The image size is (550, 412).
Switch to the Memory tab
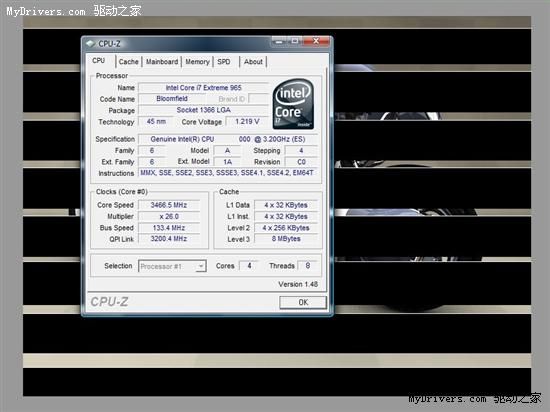click(x=197, y=62)
